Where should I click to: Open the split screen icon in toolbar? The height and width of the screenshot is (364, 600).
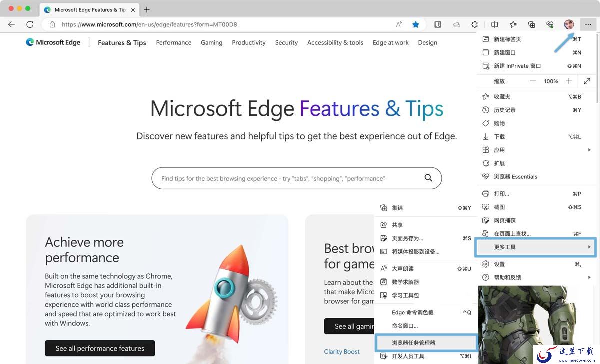coord(494,24)
